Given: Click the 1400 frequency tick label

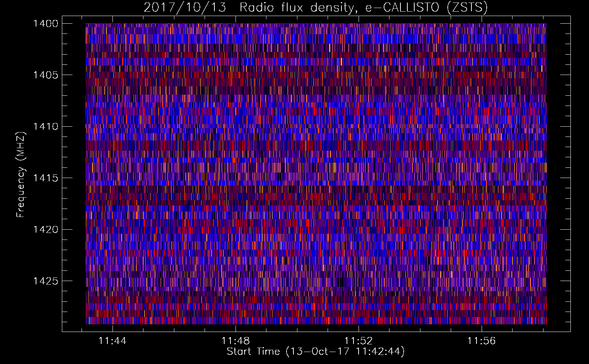Looking at the screenshot, I should tap(46, 24).
